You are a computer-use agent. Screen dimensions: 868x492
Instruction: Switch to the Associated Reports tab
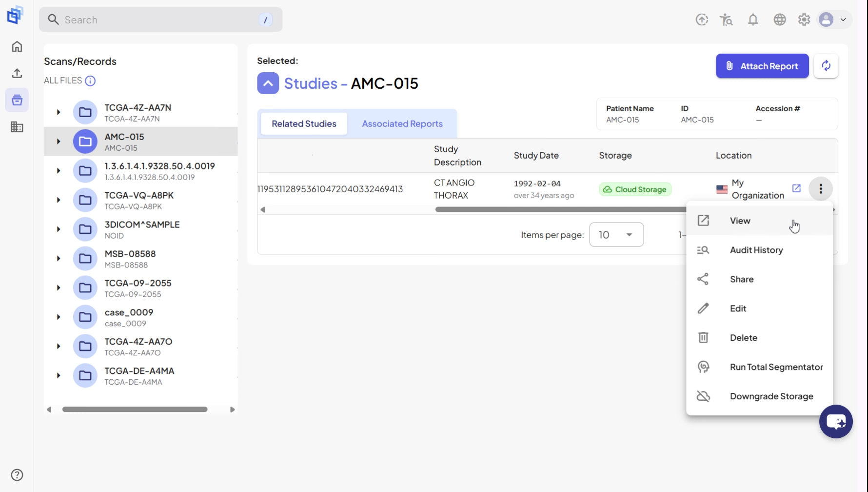tap(402, 124)
